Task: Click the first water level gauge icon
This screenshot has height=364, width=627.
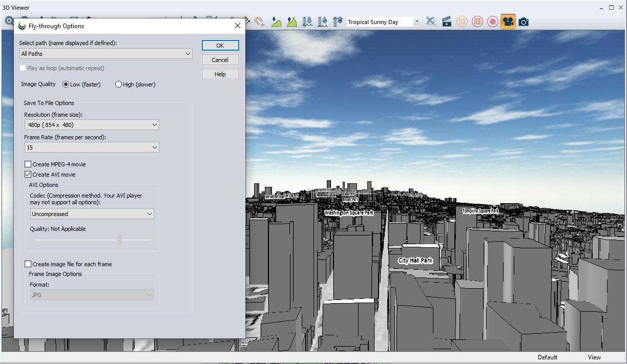Action: click(x=307, y=22)
